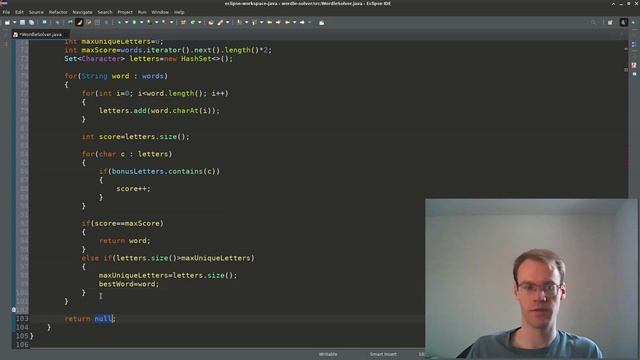Click the Last Edit Location arrow

(269, 22)
